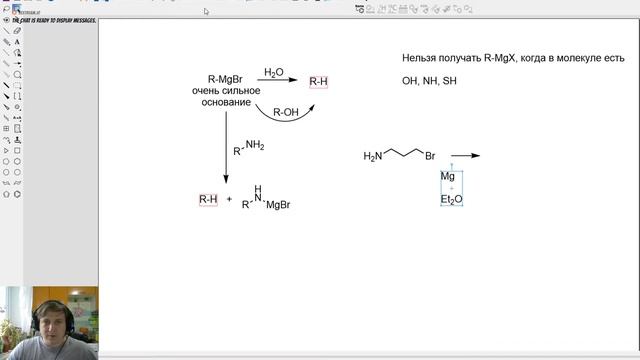Select the Acyclic Chain tool

(6, 140)
